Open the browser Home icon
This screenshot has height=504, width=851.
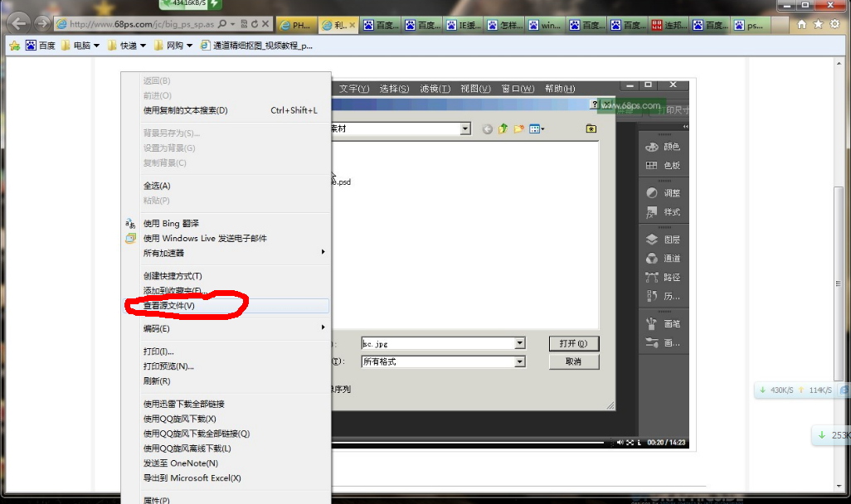pos(801,24)
